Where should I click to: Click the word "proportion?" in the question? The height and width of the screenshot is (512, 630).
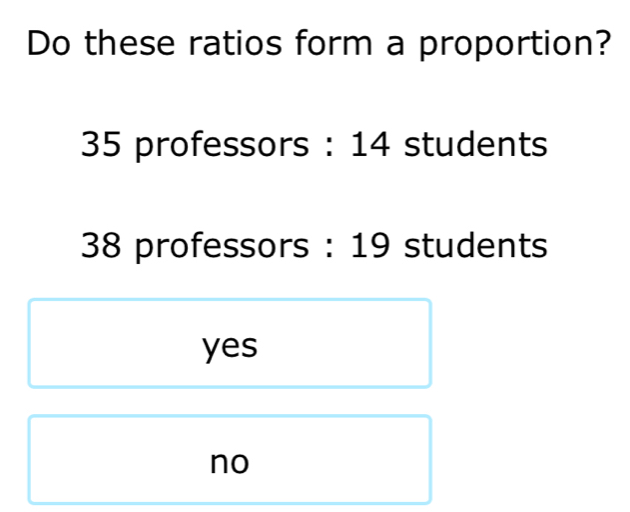click(515, 45)
